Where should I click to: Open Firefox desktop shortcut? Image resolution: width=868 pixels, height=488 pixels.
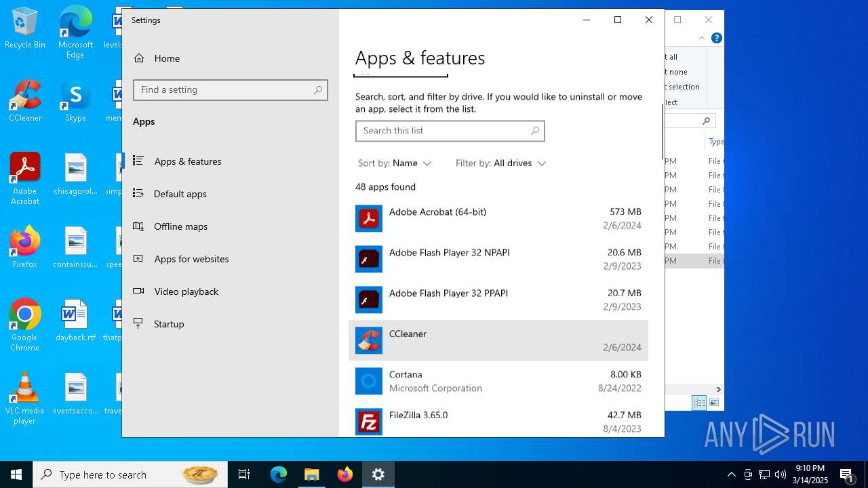point(25,247)
